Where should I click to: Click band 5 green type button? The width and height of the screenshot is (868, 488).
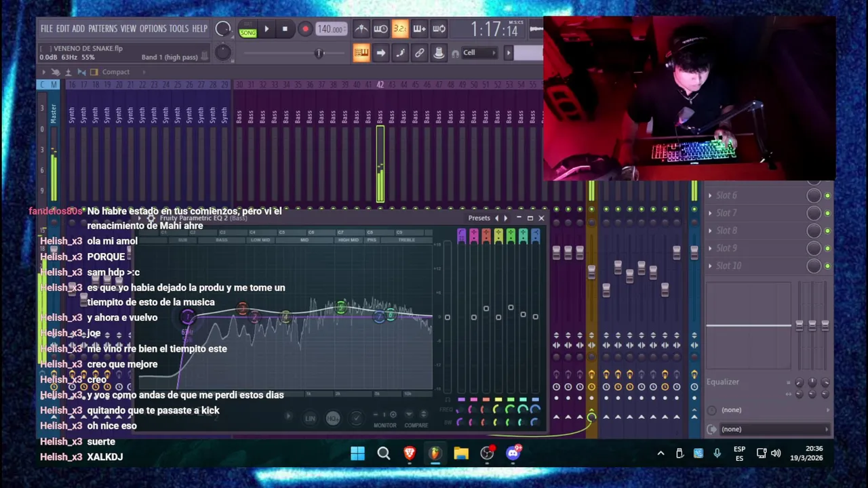point(511,236)
